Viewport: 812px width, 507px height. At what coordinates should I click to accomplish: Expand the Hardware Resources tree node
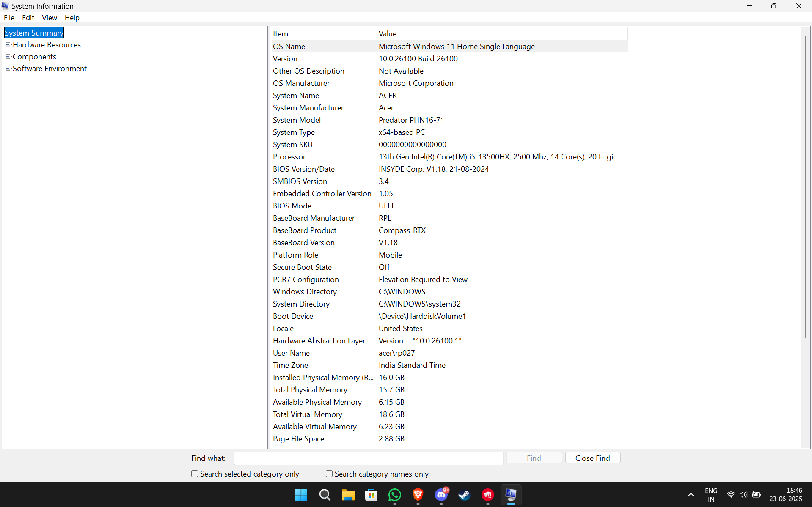pos(8,44)
